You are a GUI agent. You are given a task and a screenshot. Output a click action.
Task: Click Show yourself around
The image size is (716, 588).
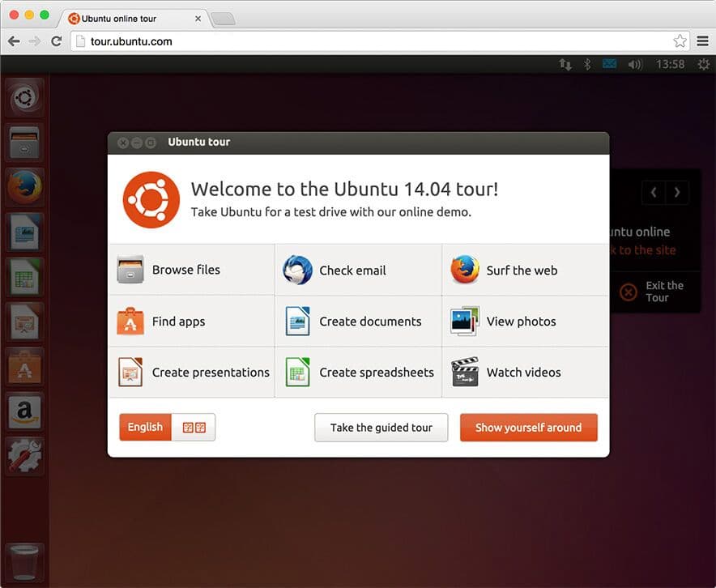point(528,427)
